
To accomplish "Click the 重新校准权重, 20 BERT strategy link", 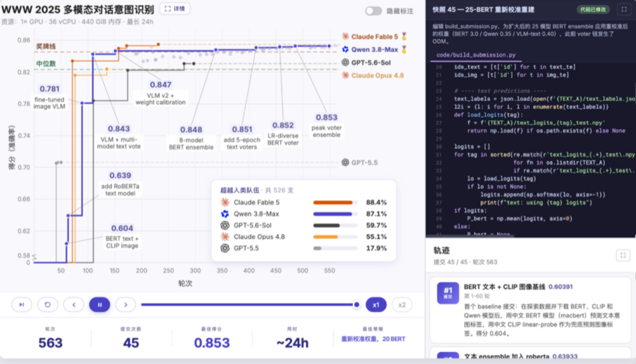I will pos(373,339).
